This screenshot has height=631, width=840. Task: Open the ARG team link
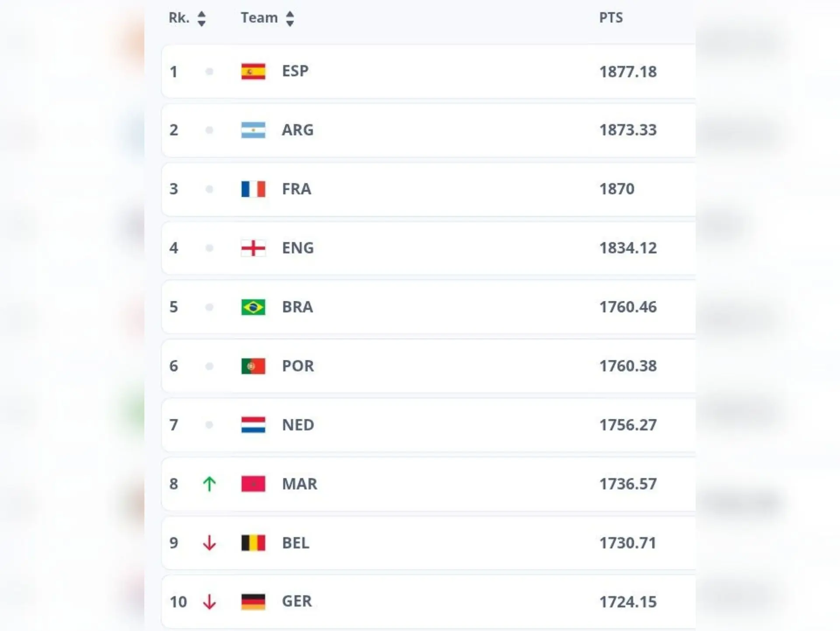click(297, 130)
